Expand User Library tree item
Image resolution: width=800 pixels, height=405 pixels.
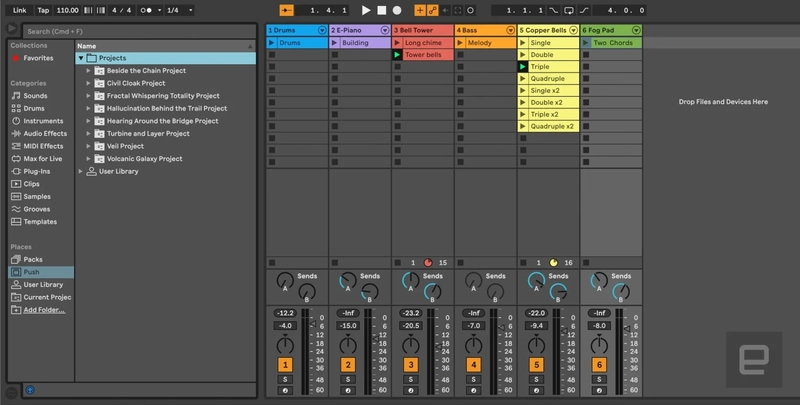(x=81, y=171)
